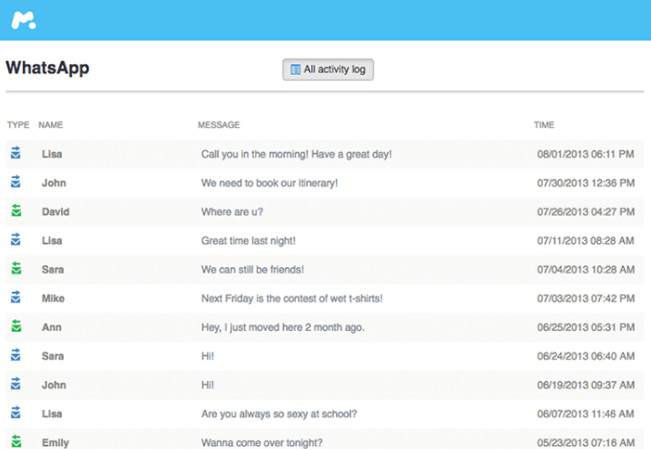Click the 'Hi!' message from Sara

(x=208, y=356)
